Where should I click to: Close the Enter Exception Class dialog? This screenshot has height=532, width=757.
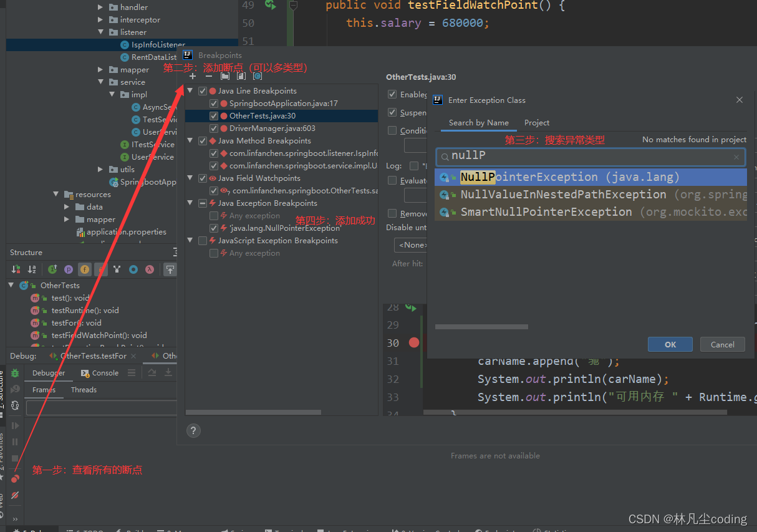coord(740,100)
